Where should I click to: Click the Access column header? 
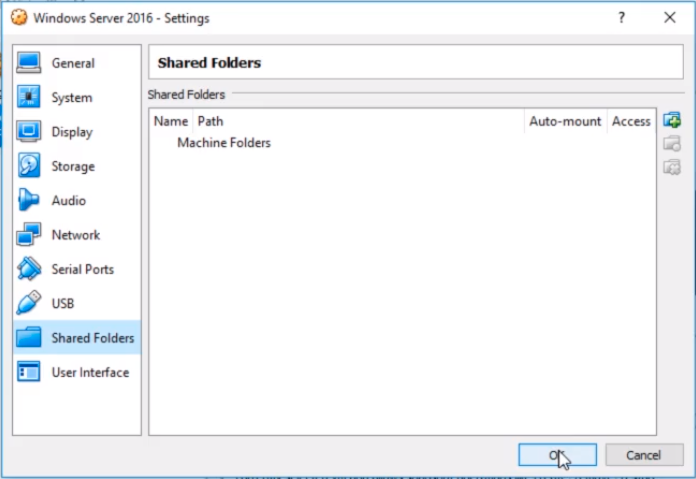(x=631, y=121)
